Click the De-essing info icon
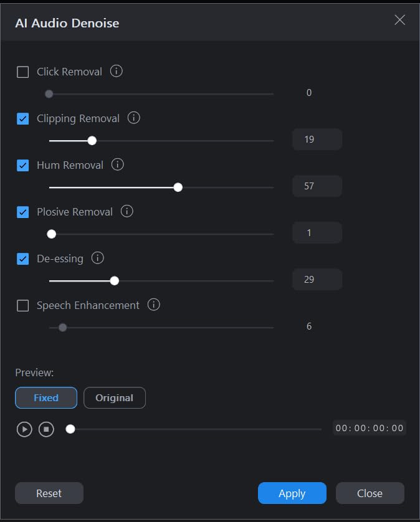Viewport: 420px width, 522px height. coord(98,258)
